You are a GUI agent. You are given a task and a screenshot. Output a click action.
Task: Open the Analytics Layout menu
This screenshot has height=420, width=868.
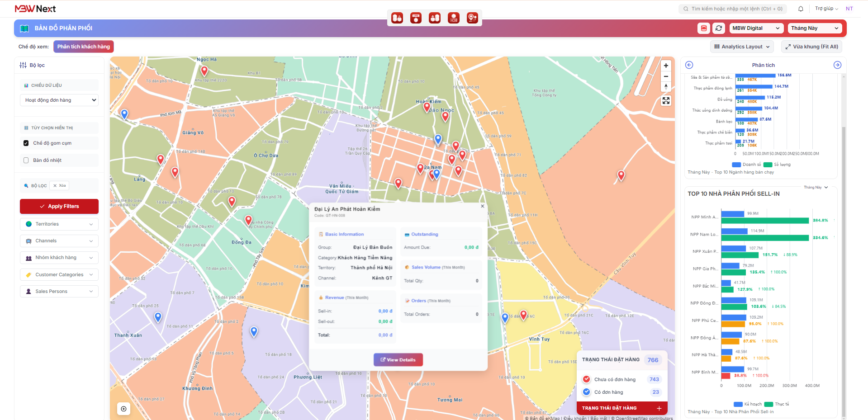click(x=742, y=47)
